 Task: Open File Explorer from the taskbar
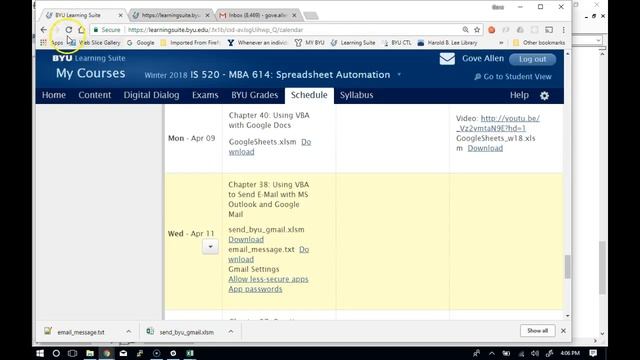90,353
